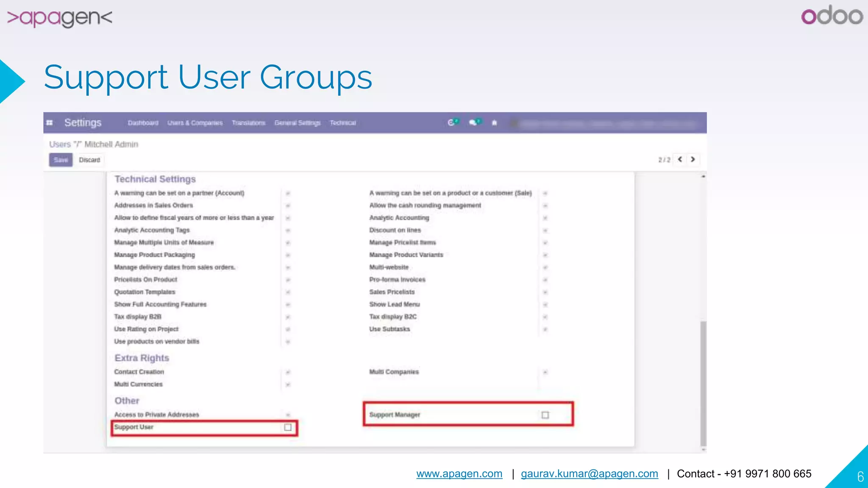Toggle the Discount on lines checkbox
This screenshot has height=488, width=868.
(x=545, y=230)
